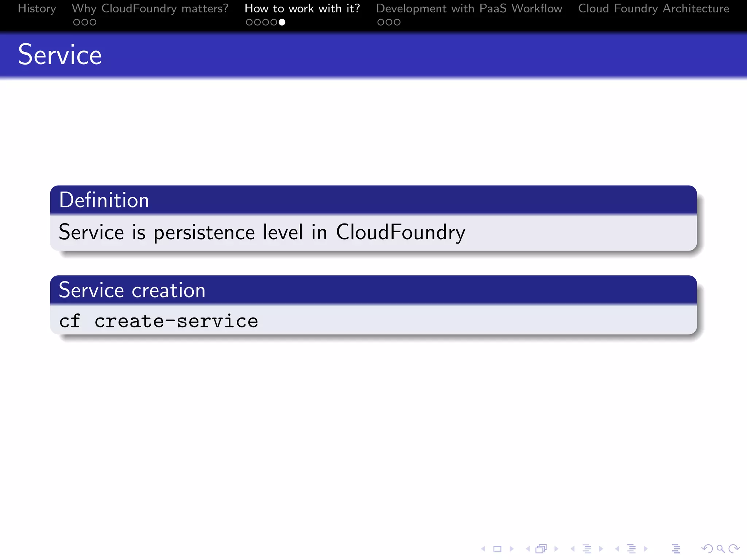
Task: Click the previous slide arrow in navigation bar
Action: [483, 549]
